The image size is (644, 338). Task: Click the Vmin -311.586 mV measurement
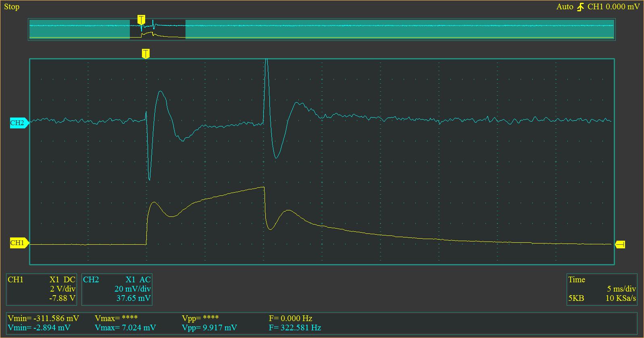click(43, 318)
